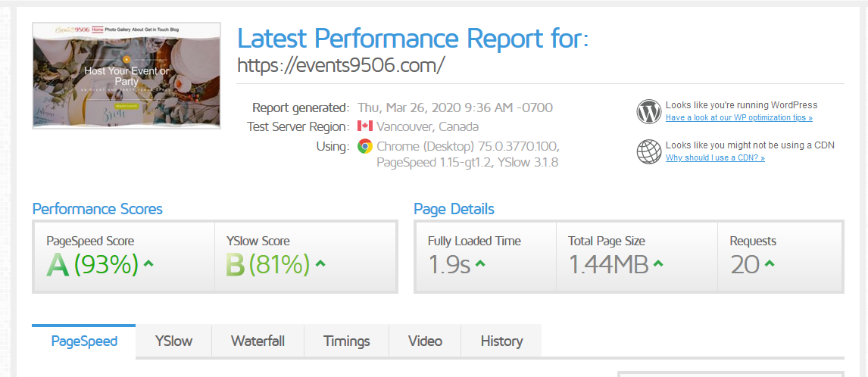The width and height of the screenshot is (868, 377).
Task: Open the Timings tab
Action: 346,341
